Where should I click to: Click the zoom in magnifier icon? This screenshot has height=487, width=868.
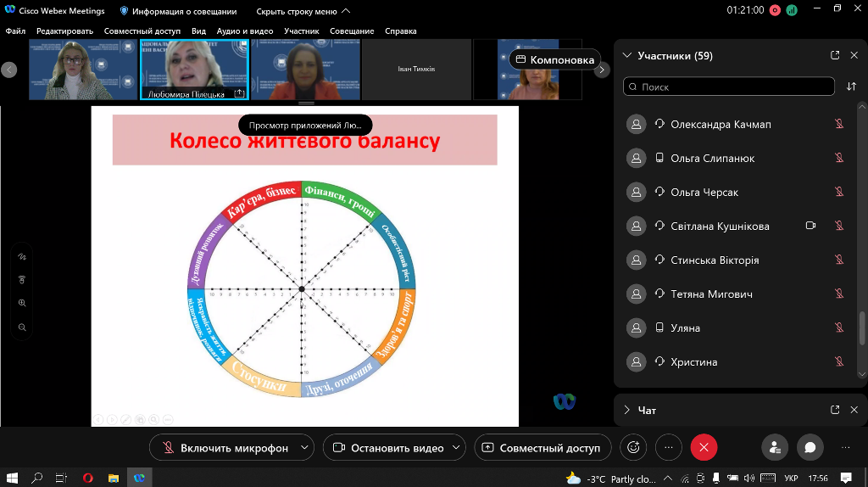pos(22,303)
